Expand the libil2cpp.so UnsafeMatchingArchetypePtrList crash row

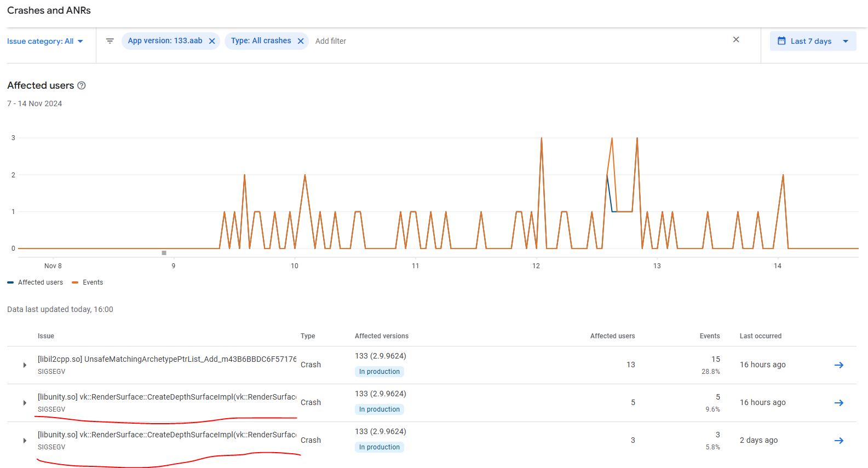25,365
